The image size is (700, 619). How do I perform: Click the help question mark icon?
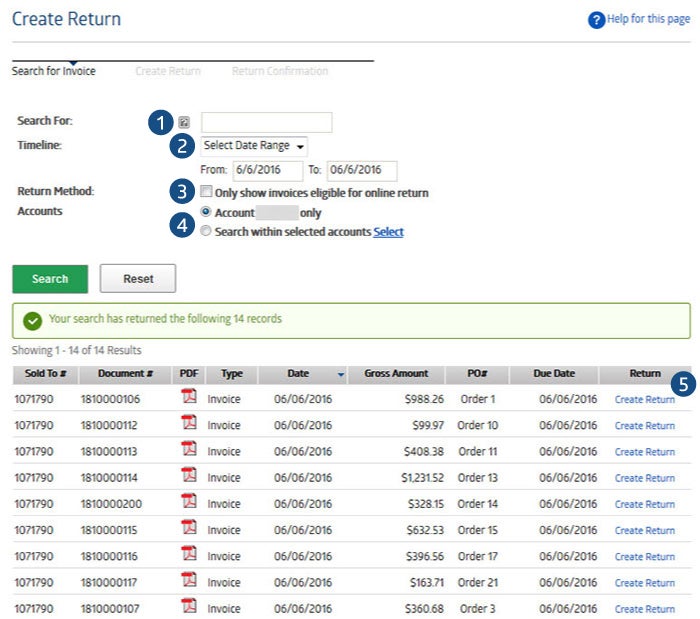click(x=596, y=20)
